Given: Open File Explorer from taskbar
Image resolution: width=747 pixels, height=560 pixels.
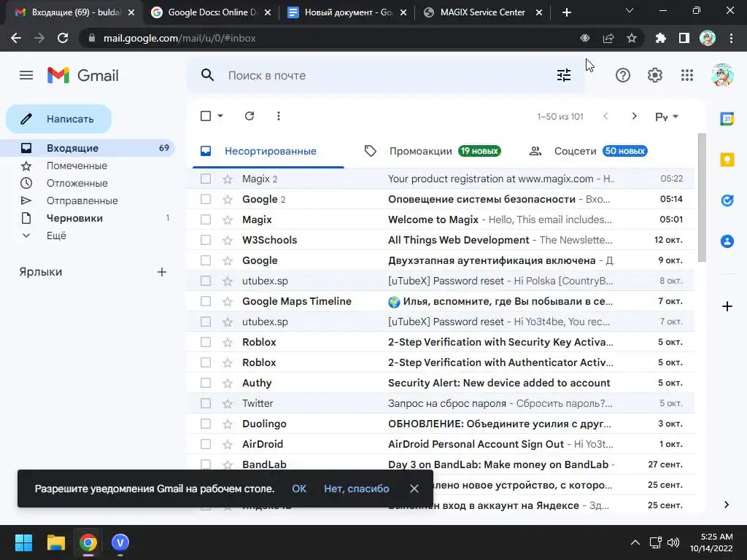Looking at the screenshot, I should tap(55, 542).
